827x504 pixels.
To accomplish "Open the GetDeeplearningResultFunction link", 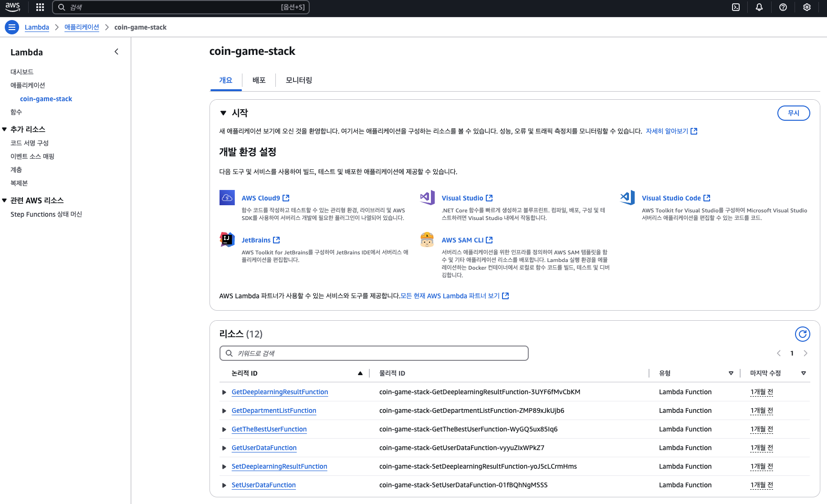I will click(280, 392).
